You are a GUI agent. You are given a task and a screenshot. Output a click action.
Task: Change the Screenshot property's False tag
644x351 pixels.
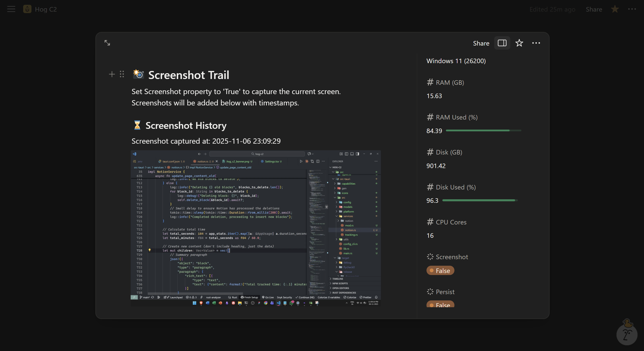[x=440, y=271]
